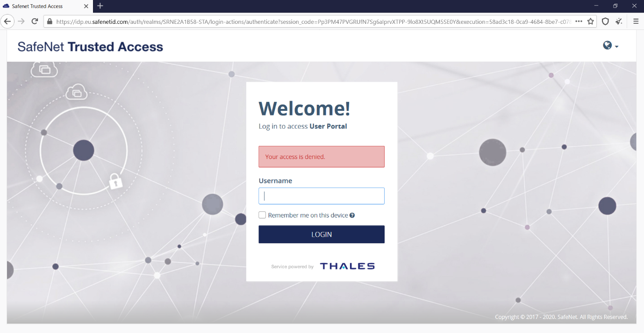
Task: Minimize the browser window
Action: pos(596,6)
